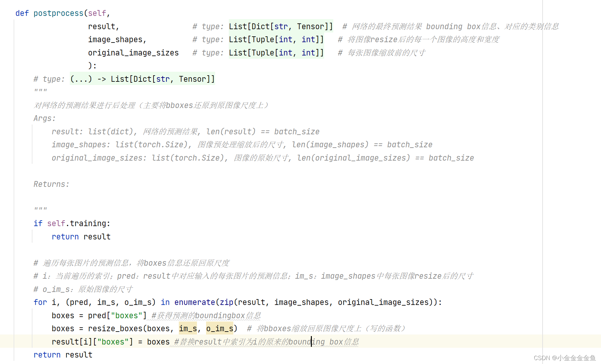The image size is (601, 364).
Task: Click result[i]["boxes"] assignment target
Action: (x=92, y=342)
